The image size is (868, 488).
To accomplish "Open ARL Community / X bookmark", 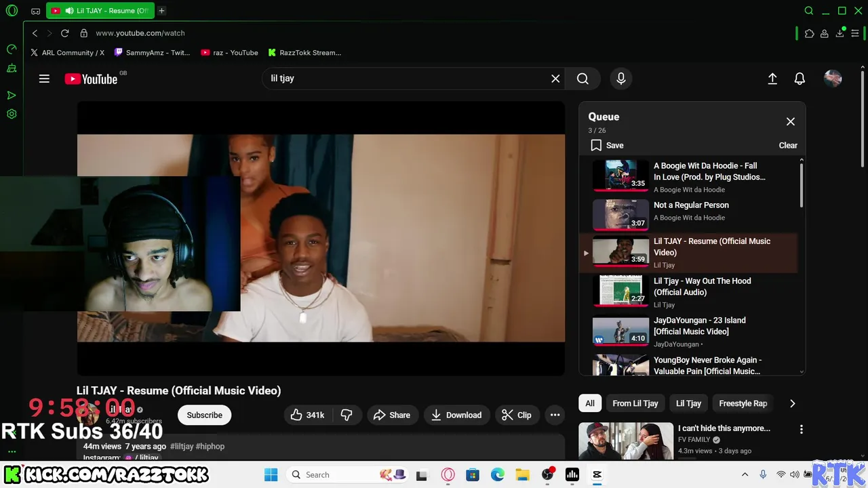I will point(67,53).
